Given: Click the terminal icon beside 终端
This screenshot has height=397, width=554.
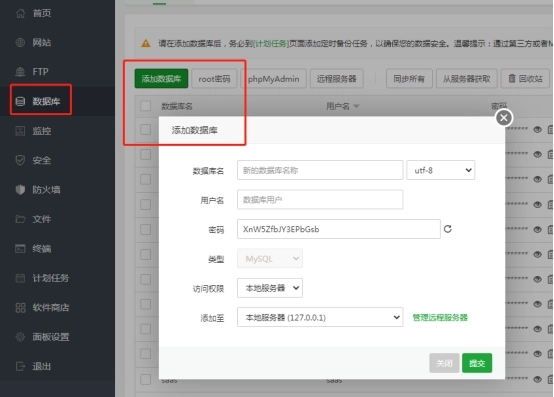Looking at the screenshot, I should (x=20, y=249).
